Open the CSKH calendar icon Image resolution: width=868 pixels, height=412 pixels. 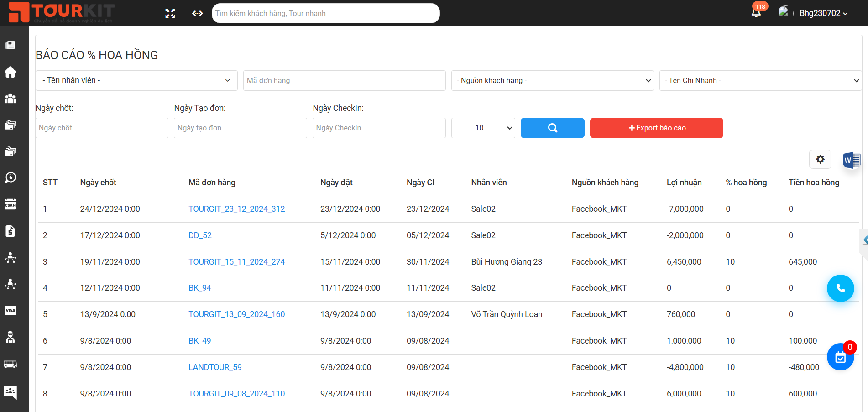[10, 204]
